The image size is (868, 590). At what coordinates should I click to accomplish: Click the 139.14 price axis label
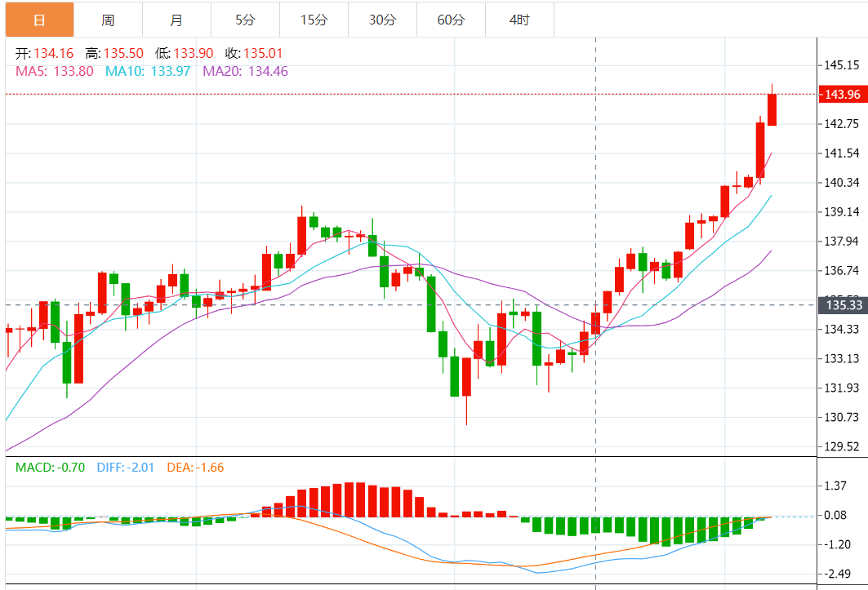click(x=841, y=212)
